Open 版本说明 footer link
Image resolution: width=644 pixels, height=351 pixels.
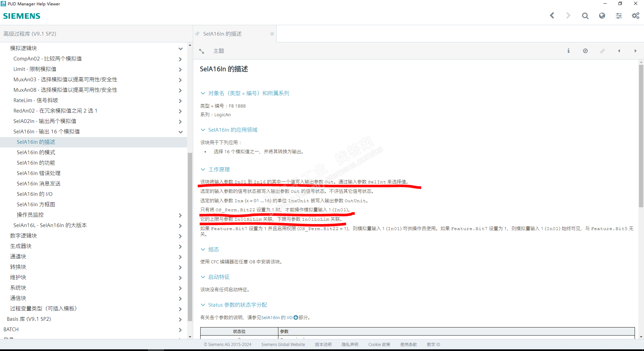coord(323,345)
